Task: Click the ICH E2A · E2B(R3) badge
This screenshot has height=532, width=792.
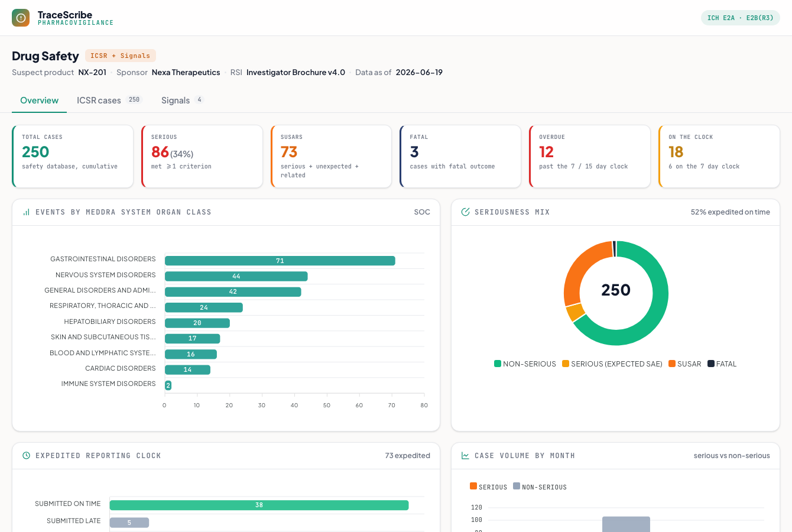Action: (740, 18)
